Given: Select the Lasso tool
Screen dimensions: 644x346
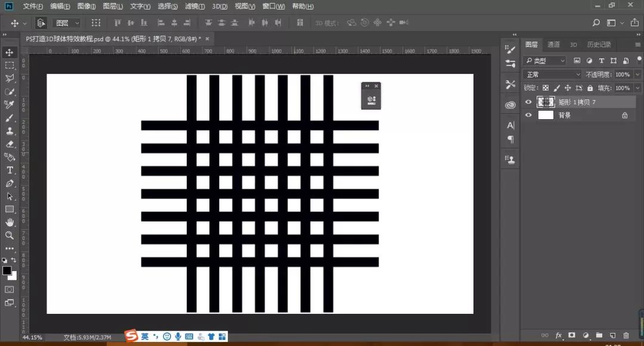Looking at the screenshot, I should pyautogui.click(x=10, y=79).
